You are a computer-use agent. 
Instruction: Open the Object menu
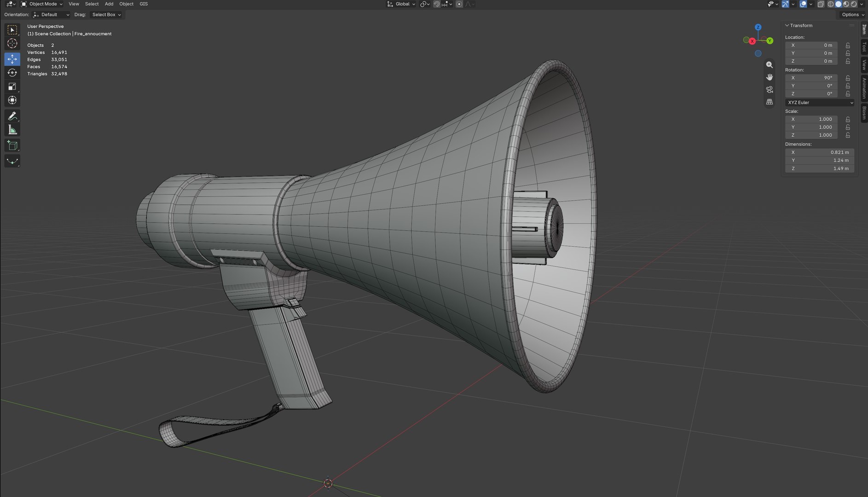pos(126,4)
